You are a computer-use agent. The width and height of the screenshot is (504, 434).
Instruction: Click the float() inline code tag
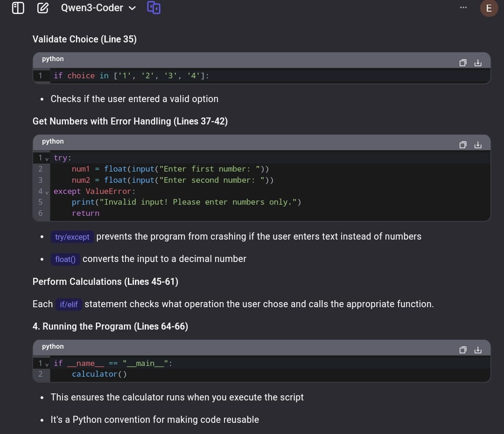click(x=65, y=259)
